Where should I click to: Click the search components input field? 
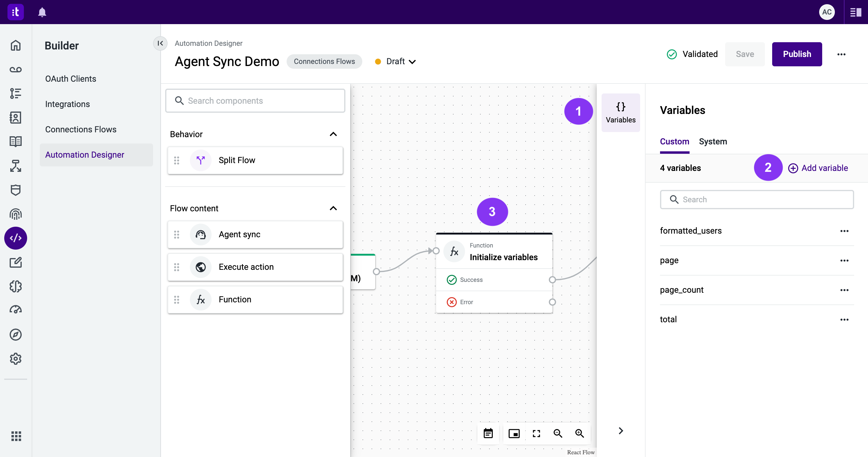pyautogui.click(x=256, y=100)
